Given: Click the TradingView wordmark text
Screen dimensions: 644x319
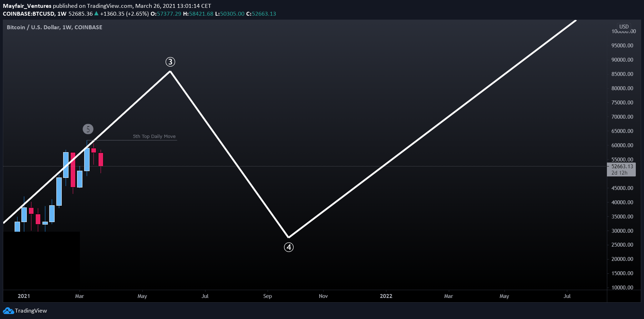Looking at the screenshot, I should [31, 311].
